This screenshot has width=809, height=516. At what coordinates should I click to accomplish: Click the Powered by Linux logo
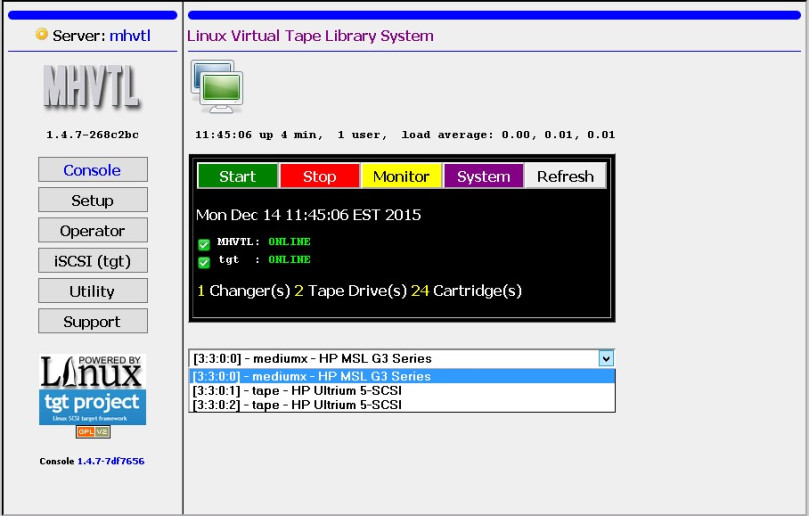tap(92, 372)
